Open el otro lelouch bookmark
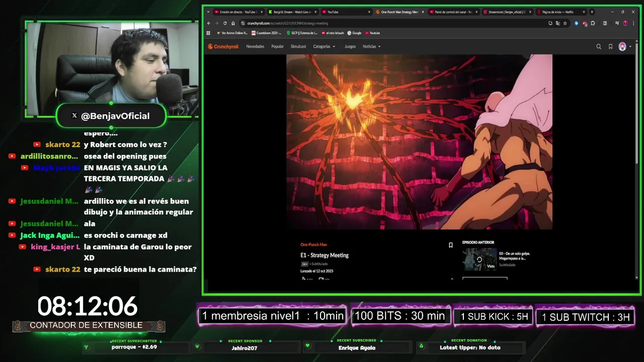Image resolution: width=644 pixels, height=362 pixels. coord(333,33)
